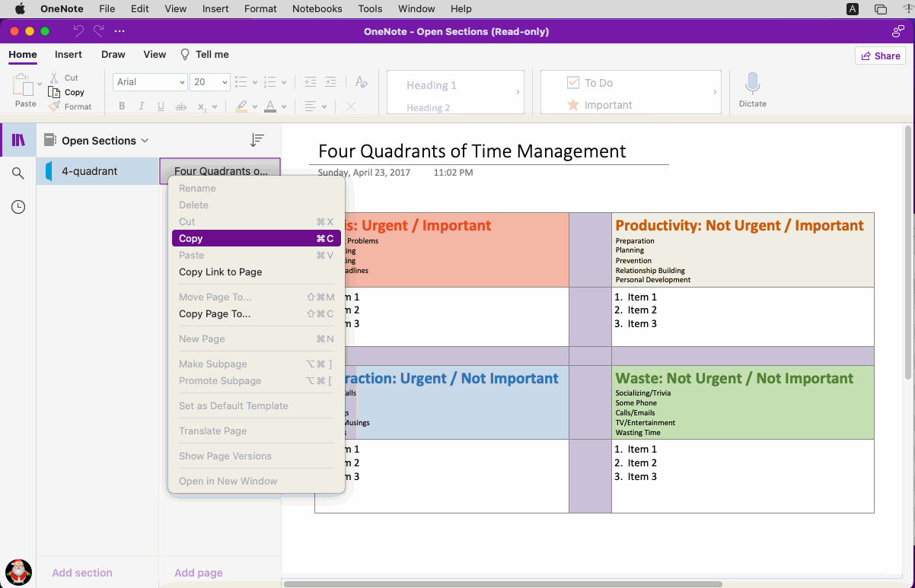Open the font size 20 dropdown

tap(210, 82)
